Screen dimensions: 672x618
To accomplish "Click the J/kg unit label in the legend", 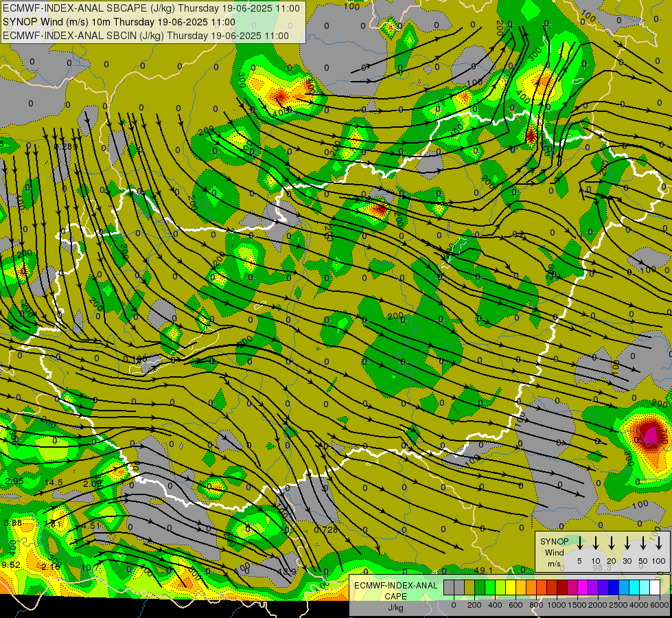I will (x=395, y=608).
